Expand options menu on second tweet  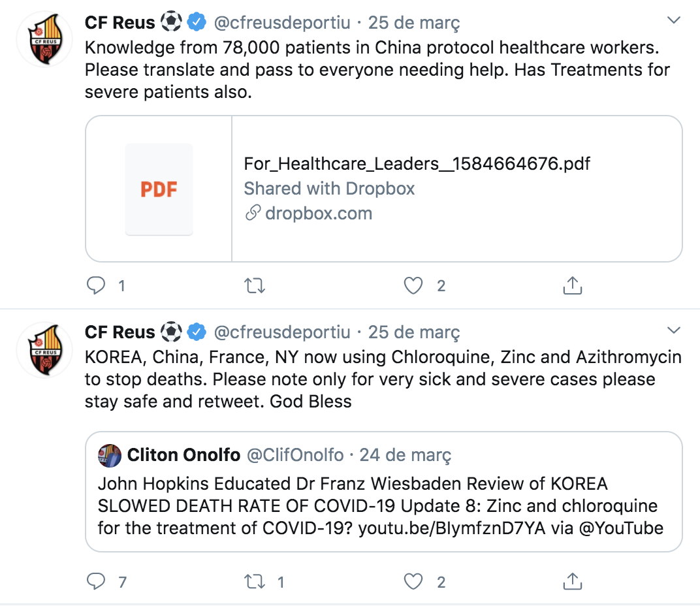click(674, 330)
